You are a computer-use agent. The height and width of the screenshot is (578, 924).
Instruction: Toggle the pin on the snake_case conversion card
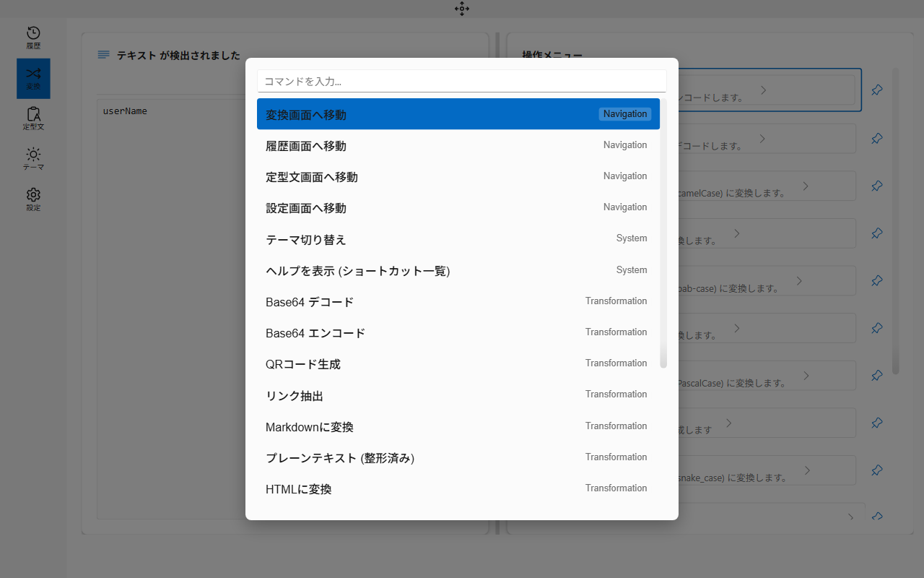click(x=876, y=470)
